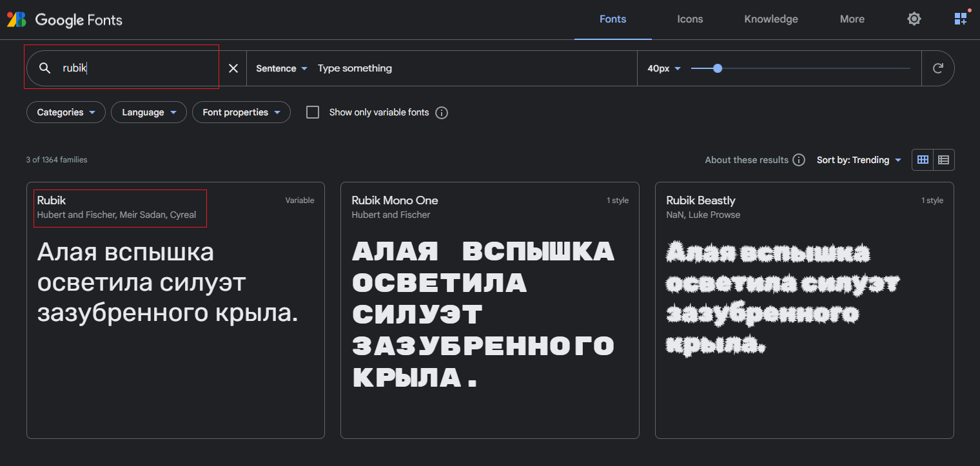Click the 'NaN, Luke Prowse' author text
The image size is (980, 466).
click(x=703, y=215)
